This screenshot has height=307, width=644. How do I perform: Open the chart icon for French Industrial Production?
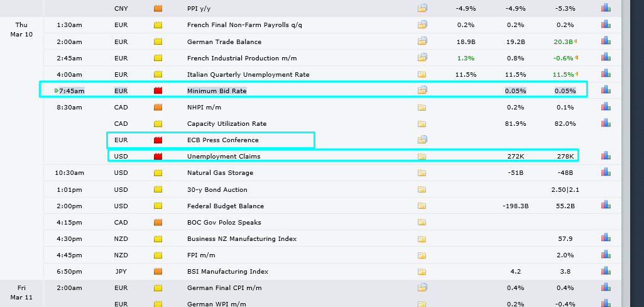(606, 58)
